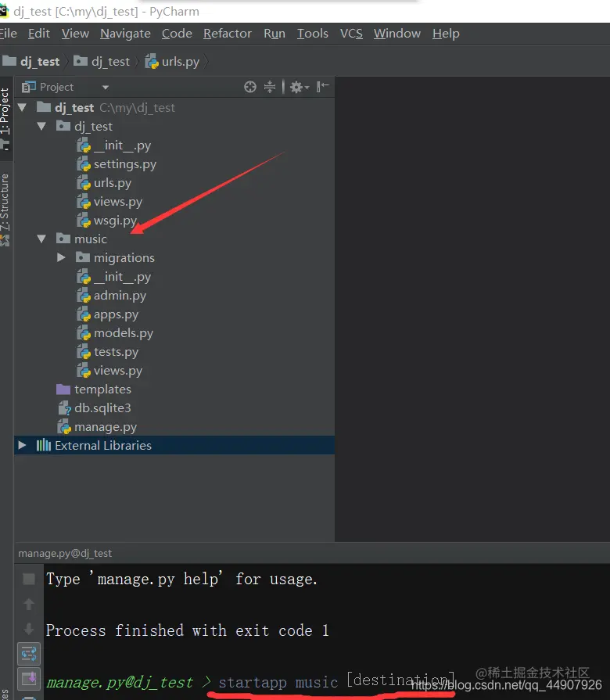Viewport: 610px width, 700px height.
Task: Select tests.py in the music folder
Action: tap(108, 352)
